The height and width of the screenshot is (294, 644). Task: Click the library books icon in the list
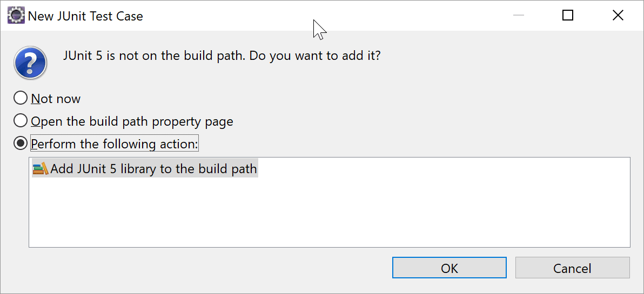click(x=41, y=168)
